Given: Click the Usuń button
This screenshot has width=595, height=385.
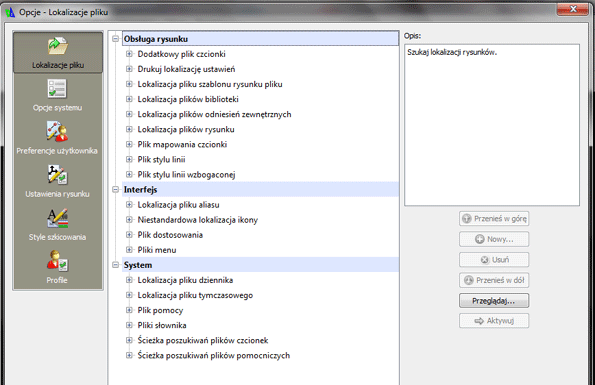Looking at the screenshot, I should coord(494,260).
